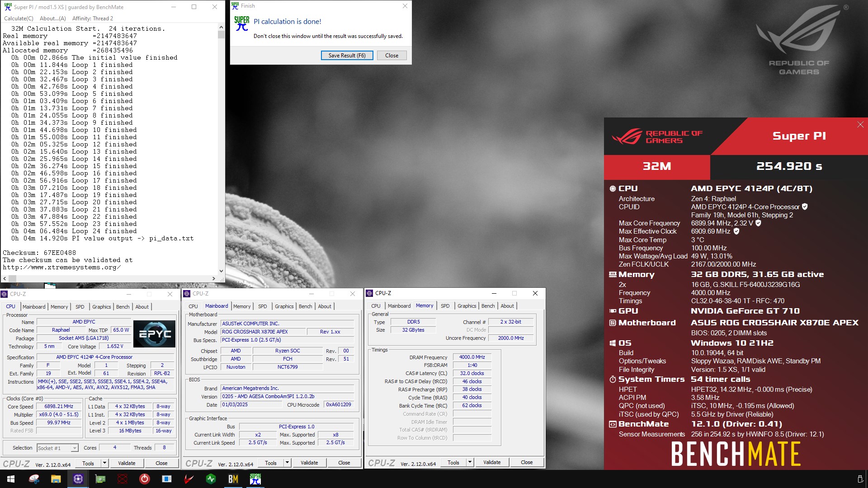Open the green hexagon pulse monitor icon
Screen dimensions: 868x488
coord(211,479)
